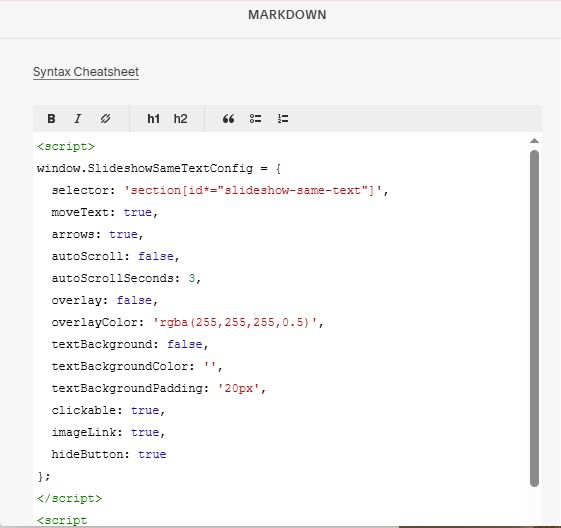561x528 pixels.
Task: Click the MARKDOWN panel title
Action: coord(287,15)
